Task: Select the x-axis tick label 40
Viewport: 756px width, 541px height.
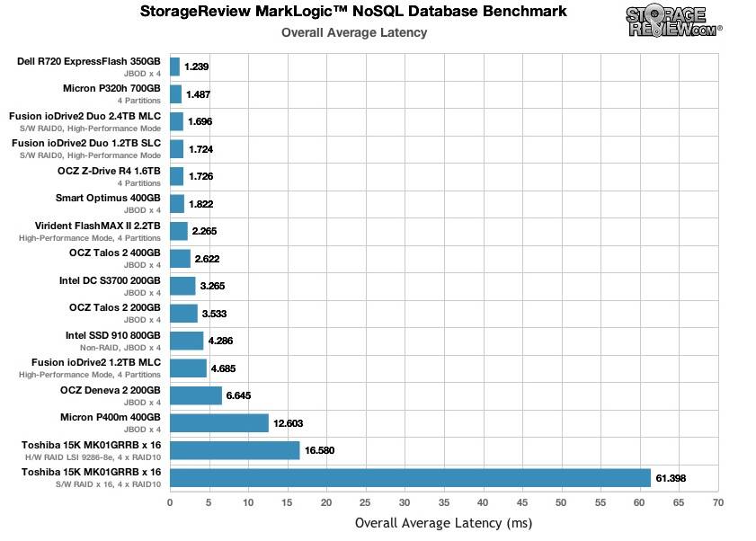Action: (x=483, y=502)
